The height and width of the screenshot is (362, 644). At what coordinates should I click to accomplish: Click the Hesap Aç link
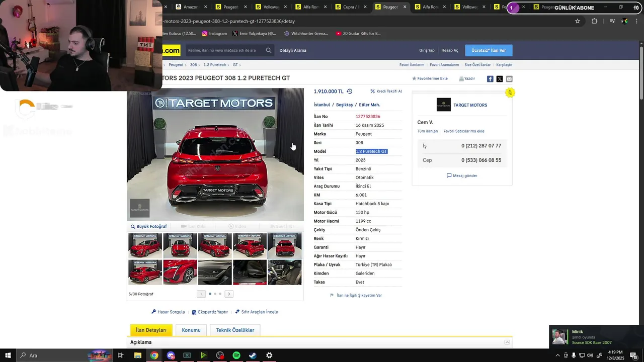pos(450,50)
